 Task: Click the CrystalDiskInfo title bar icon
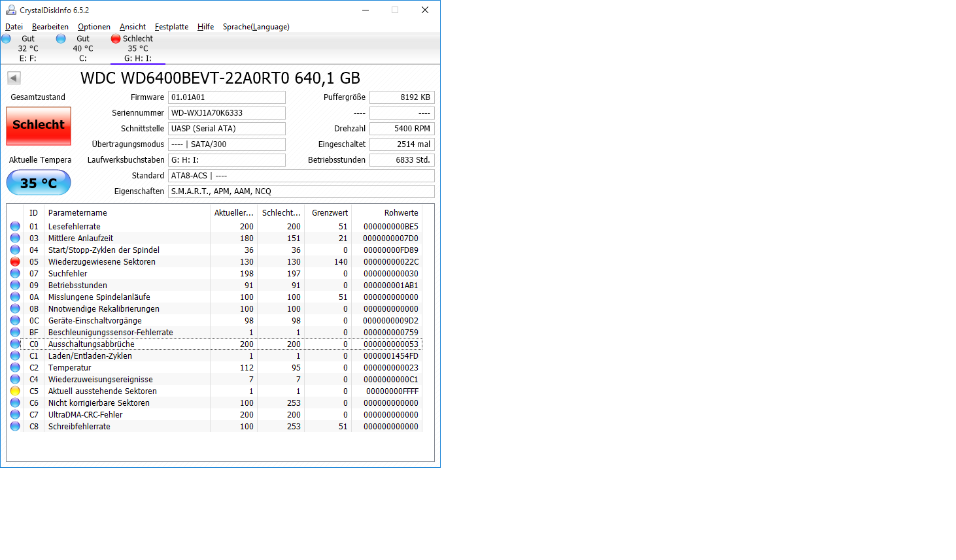point(11,10)
